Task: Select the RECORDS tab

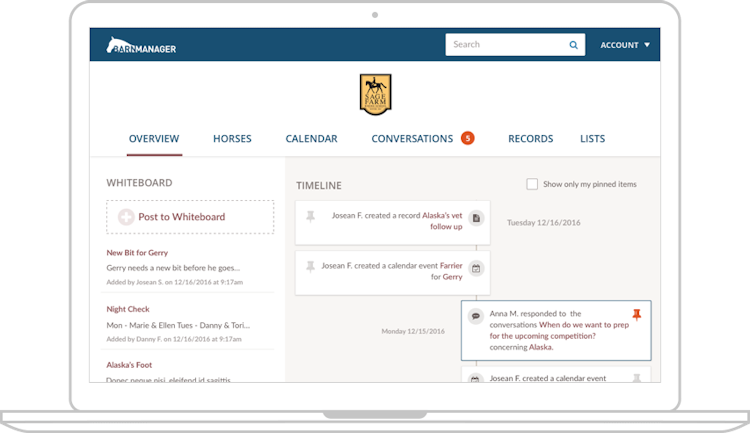Action: pos(530,139)
